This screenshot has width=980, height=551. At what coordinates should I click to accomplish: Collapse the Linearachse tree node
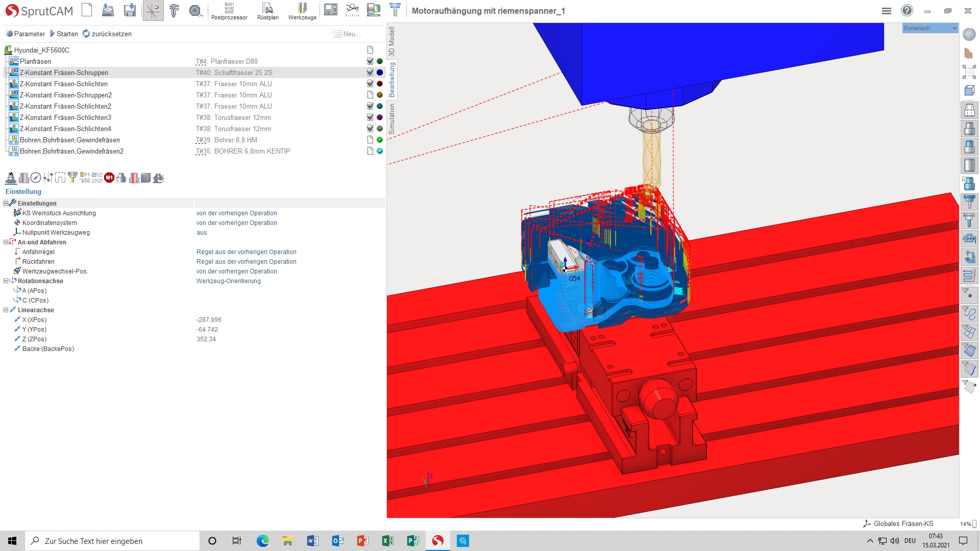[5, 310]
